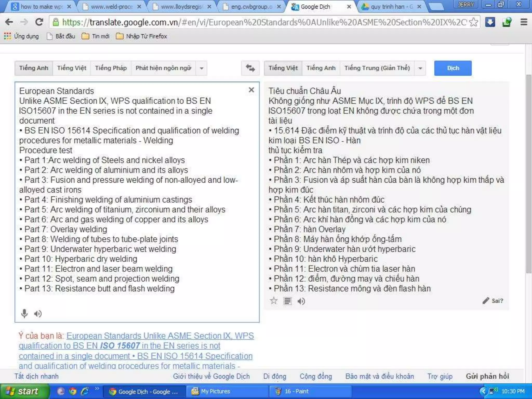Bookmark page with address bar star

click(x=474, y=22)
